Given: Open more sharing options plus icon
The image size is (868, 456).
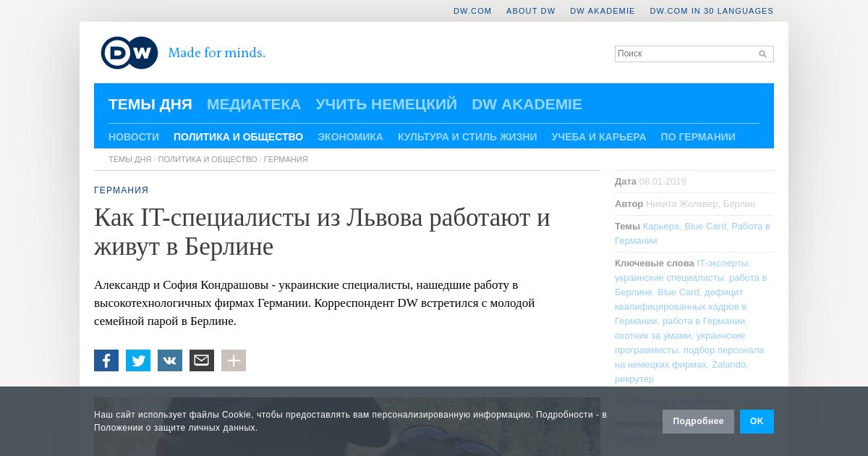Looking at the screenshot, I should click(x=234, y=360).
